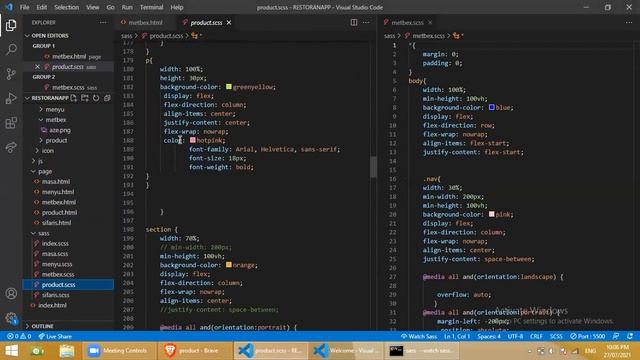The height and width of the screenshot is (360, 640).
Task: Open the Source Control view
Action: point(11,74)
